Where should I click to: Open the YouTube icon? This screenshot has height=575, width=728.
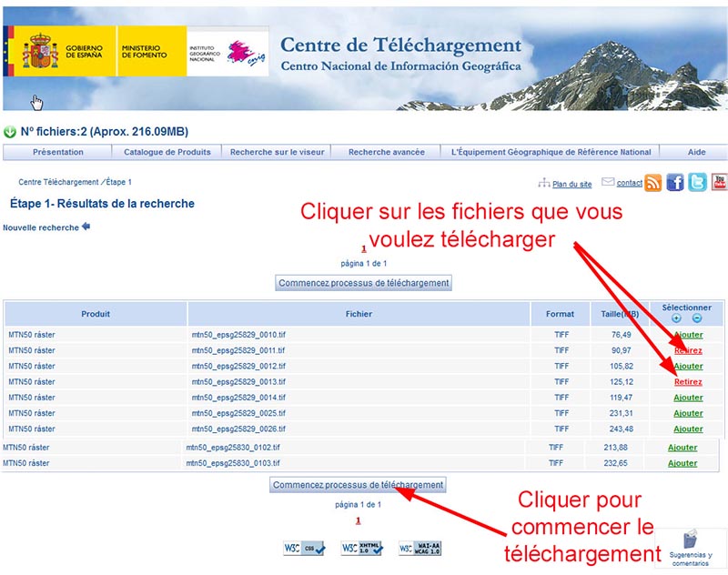point(719,183)
